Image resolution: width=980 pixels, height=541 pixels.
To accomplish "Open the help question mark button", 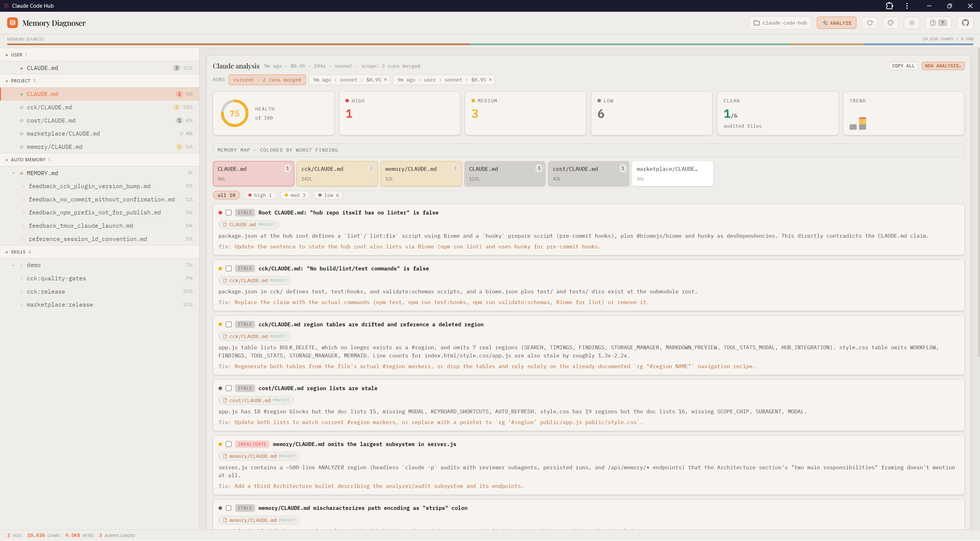I will coord(938,23).
